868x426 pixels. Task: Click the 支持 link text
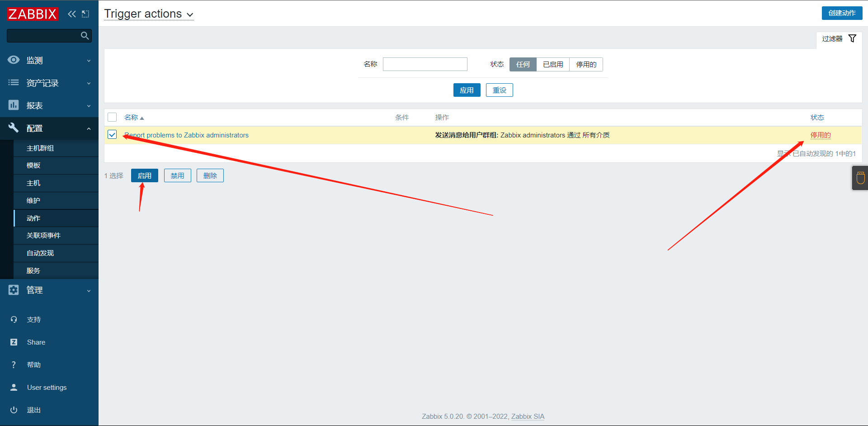coord(34,320)
